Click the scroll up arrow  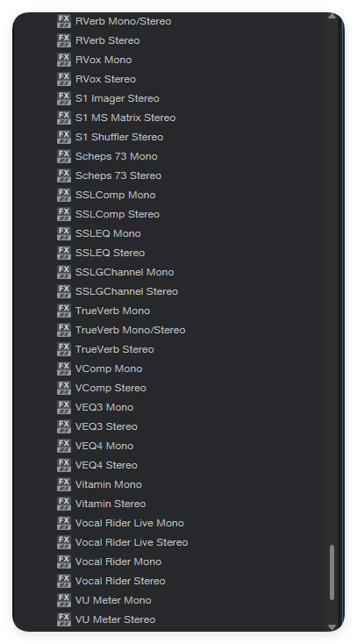(332, 16)
